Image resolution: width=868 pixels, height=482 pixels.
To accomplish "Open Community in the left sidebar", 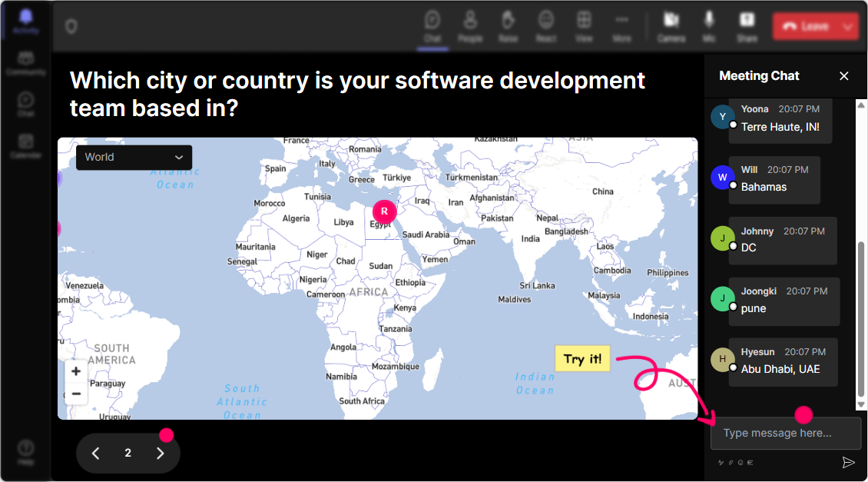I will [26, 62].
